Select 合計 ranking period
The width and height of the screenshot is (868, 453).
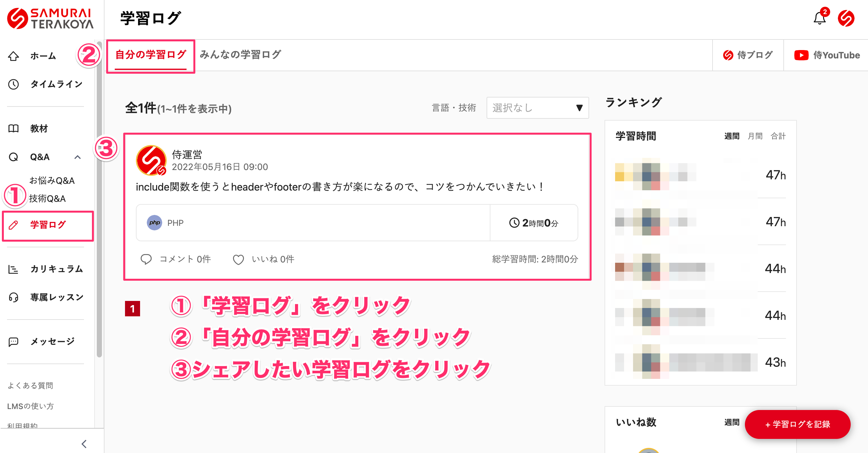pos(778,136)
